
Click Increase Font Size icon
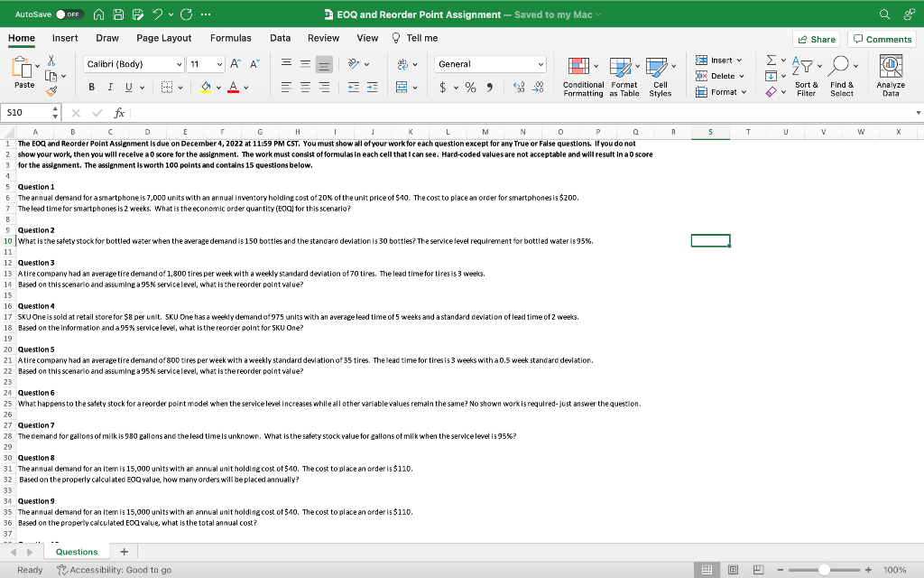coord(236,64)
